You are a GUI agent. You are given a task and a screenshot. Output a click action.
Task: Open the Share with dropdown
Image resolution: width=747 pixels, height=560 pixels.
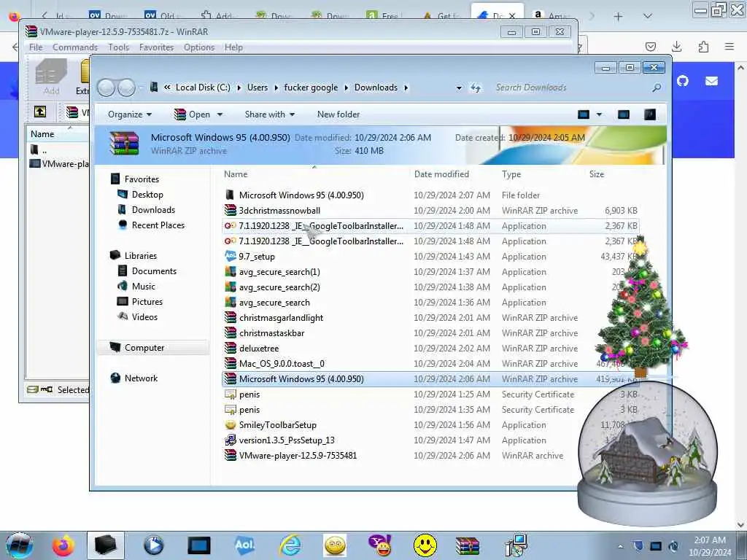pyautogui.click(x=270, y=114)
